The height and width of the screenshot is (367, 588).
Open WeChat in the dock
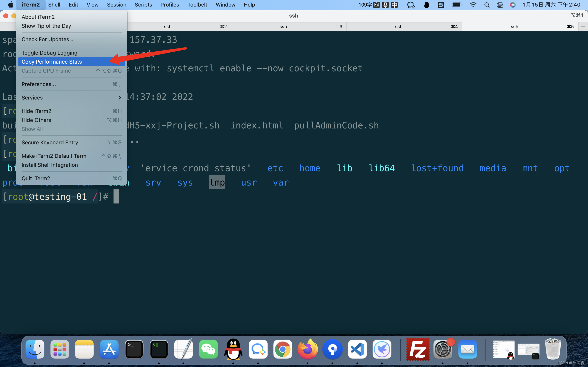[x=208, y=349]
